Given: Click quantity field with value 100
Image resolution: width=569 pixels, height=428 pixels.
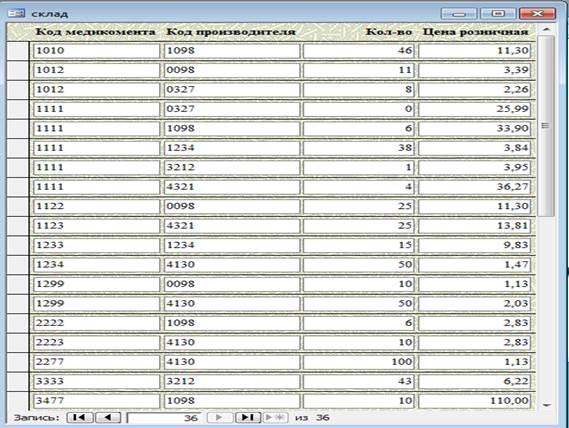Looking at the screenshot, I should click(359, 362).
